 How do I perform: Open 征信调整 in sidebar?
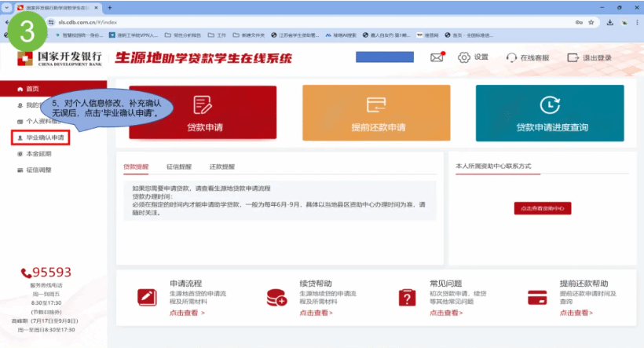(35, 170)
